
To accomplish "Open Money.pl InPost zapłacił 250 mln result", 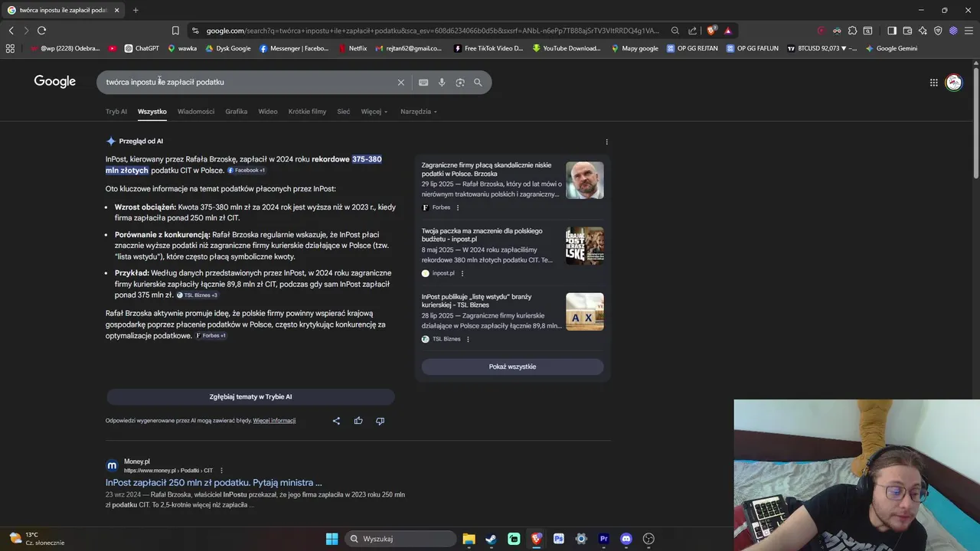I will [x=214, y=483].
